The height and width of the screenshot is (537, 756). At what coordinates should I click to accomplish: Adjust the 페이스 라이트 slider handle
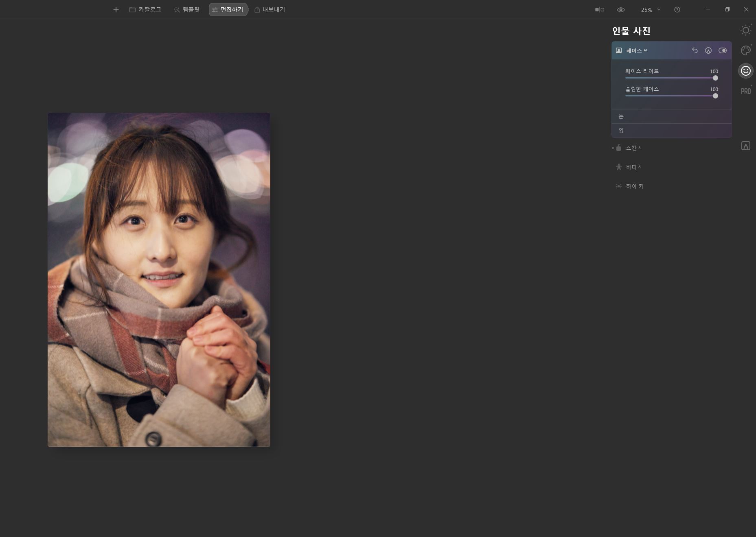pyautogui.click(x=715, y=78)
